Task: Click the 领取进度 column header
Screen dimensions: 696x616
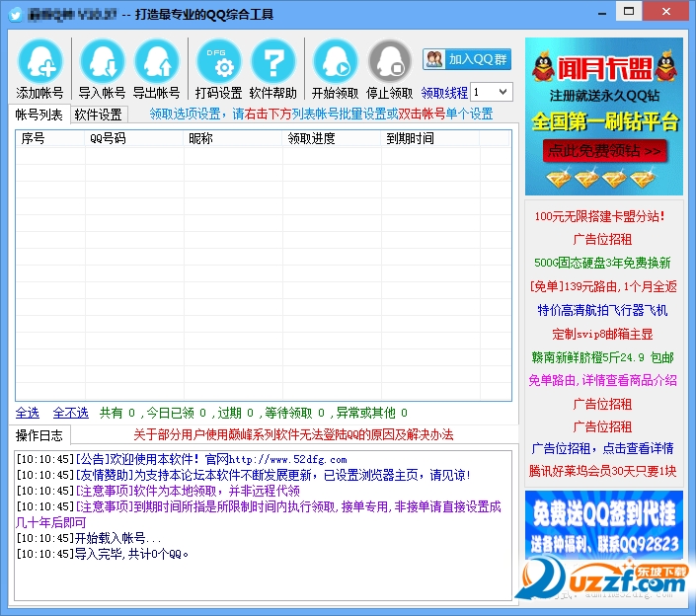Action: pos(332,138)
